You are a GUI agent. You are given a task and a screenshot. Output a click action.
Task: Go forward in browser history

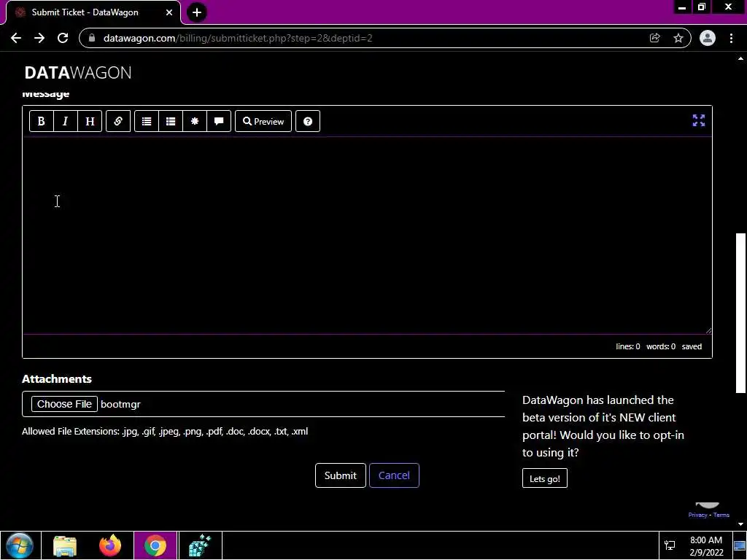click(x=39, y=38)
